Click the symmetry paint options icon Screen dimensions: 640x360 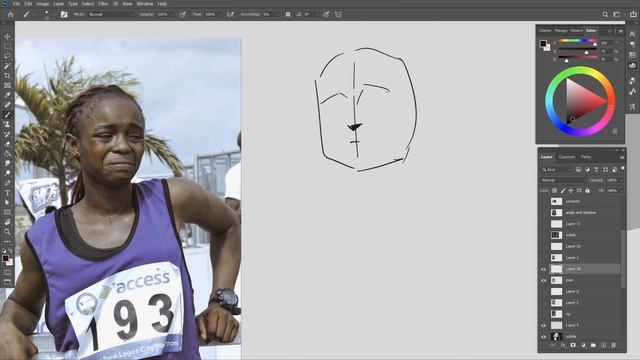[338, 14]
